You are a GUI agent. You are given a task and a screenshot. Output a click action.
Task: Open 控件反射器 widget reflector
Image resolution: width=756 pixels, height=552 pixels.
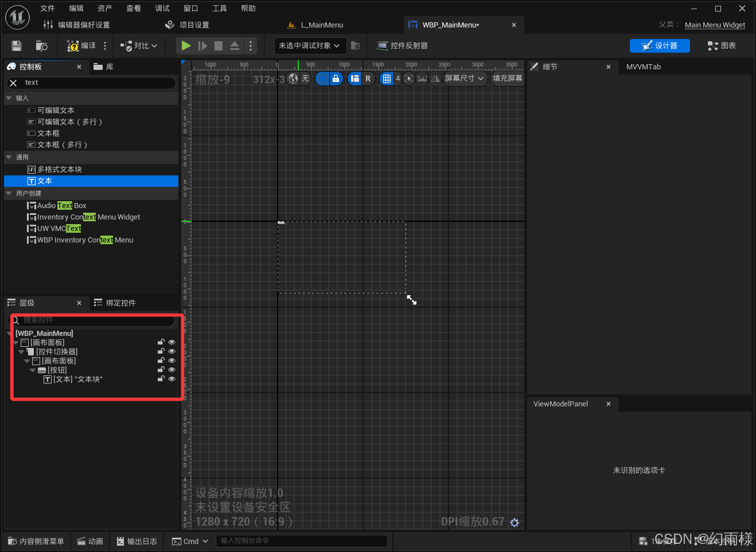click(x=403, y=46)
